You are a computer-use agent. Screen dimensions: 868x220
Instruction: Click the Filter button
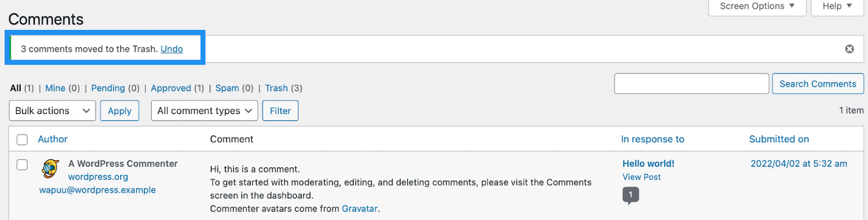click(x=280, y=111)
